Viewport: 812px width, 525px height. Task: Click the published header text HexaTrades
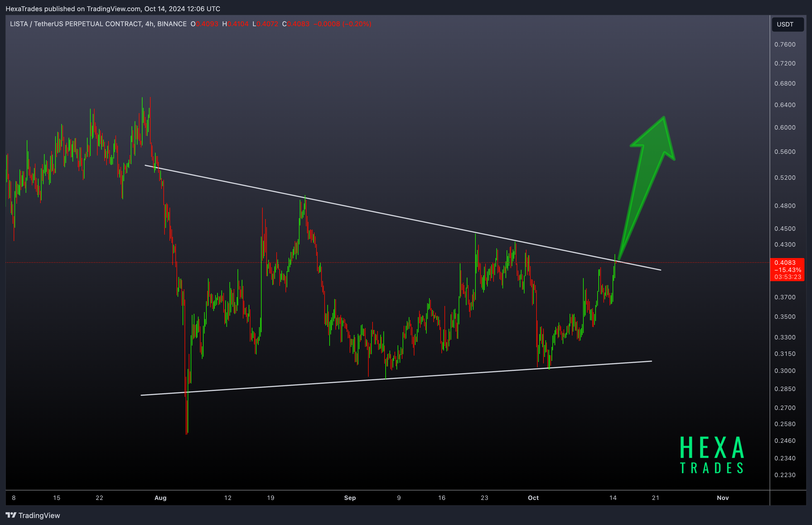pos(24,9)
